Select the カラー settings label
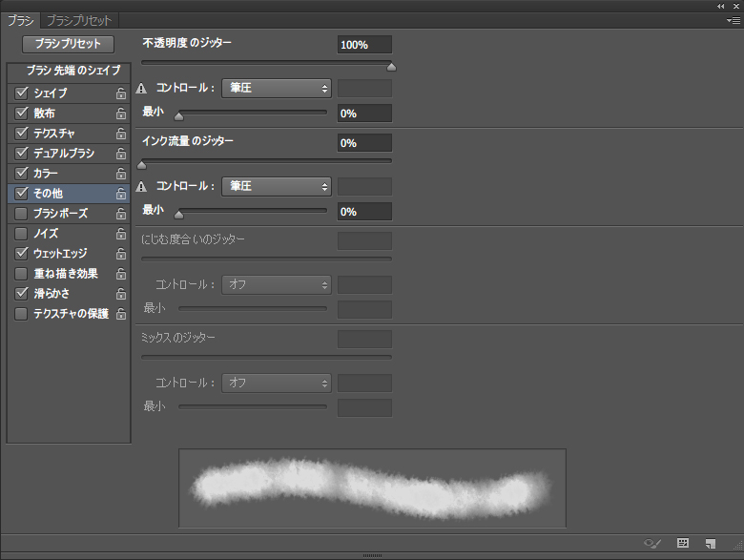744x560 pixels. click(46, 174)
